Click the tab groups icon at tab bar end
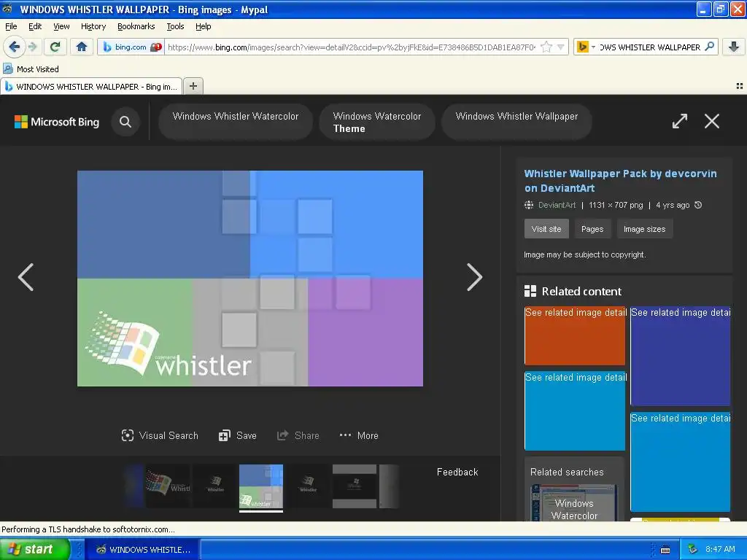This screenshot has height=560, width=747. 739,86
